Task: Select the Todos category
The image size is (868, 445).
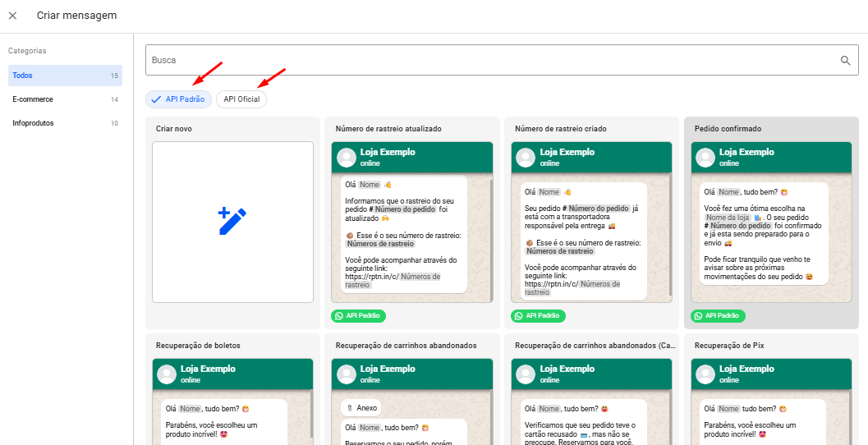Action: click(x=65, y=76)
